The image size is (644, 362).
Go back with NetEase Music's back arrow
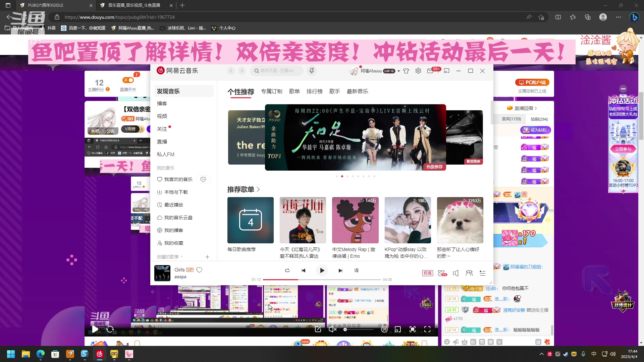(231, 71)
